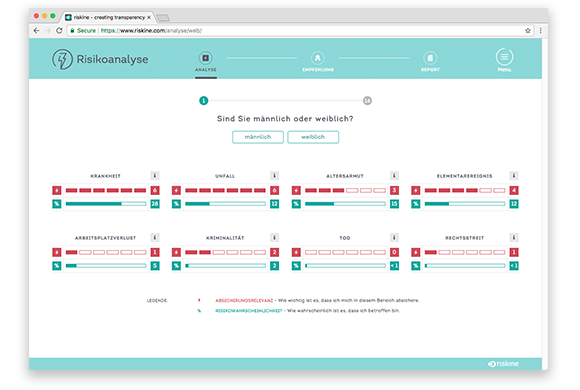Screen dimensions: 580x390
Task: Reload the page in the browser
Action: [x=59, y=31]
